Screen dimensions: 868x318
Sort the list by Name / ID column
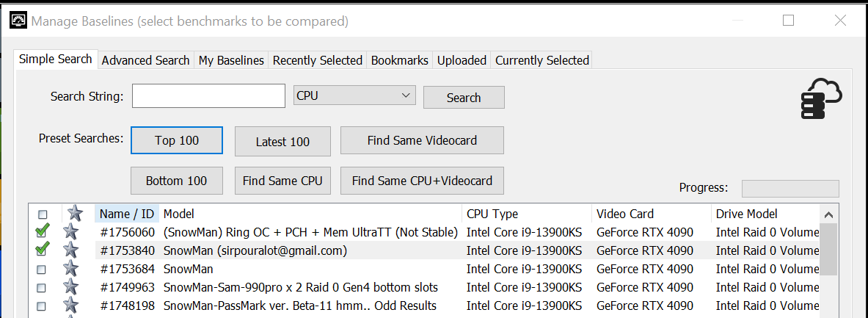pos(127,214)
